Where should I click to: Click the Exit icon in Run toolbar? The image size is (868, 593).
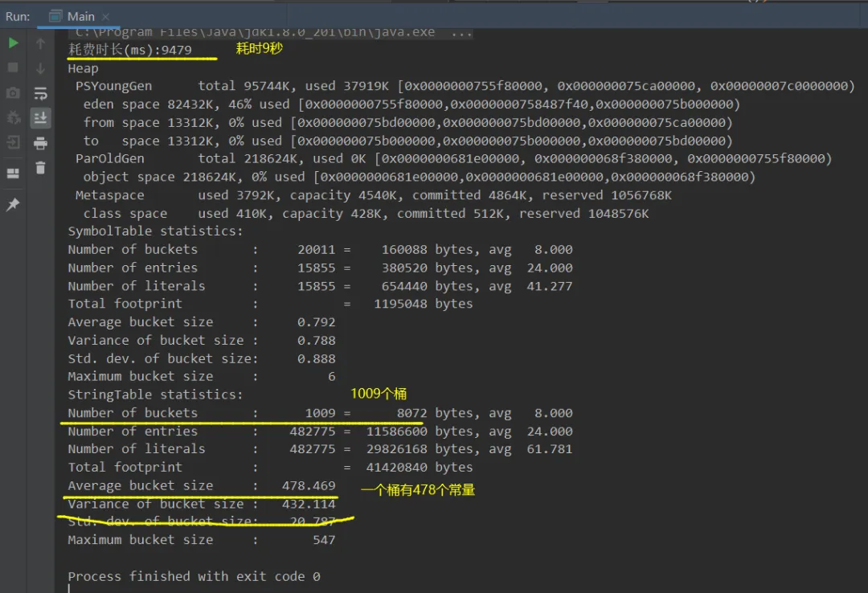click(13, 142)
